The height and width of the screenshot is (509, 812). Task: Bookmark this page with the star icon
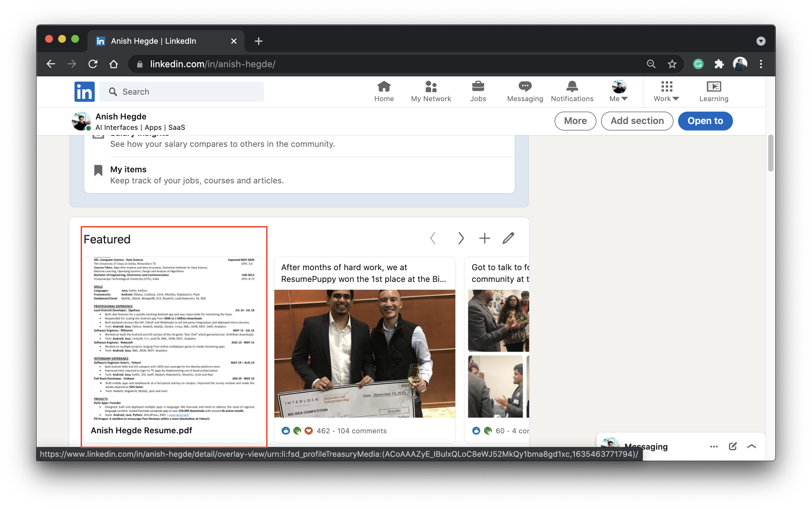pos(672,64)
